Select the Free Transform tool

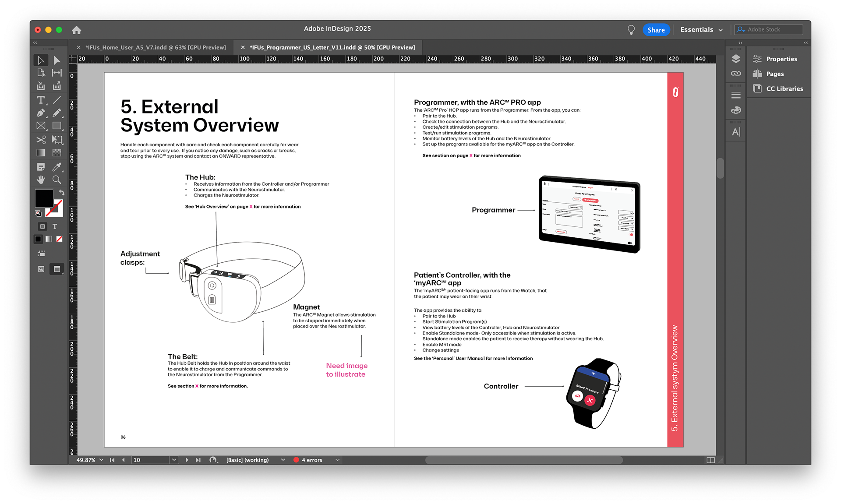57,140
